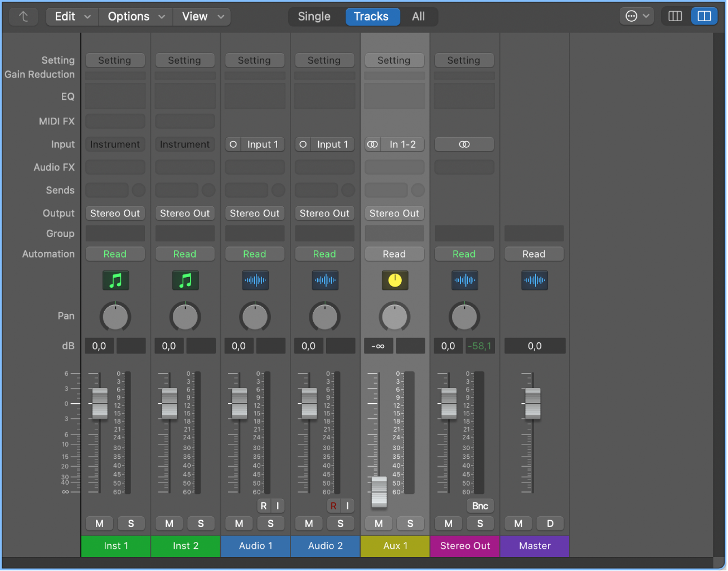The image size is (728, 571).
Task: Click the Inst 2 channel name label
Action: (x=185, y=546)
